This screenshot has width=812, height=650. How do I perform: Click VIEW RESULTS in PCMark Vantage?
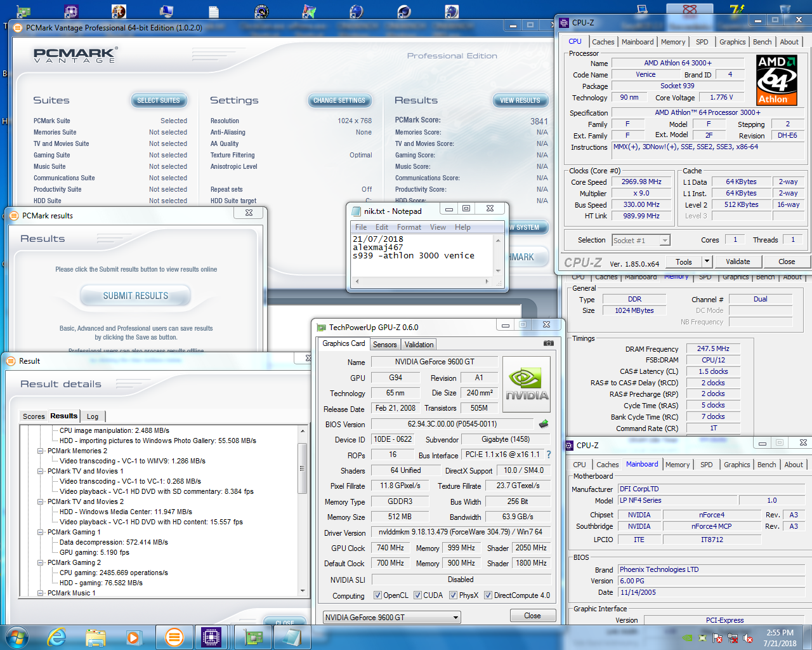click(520, 100)
